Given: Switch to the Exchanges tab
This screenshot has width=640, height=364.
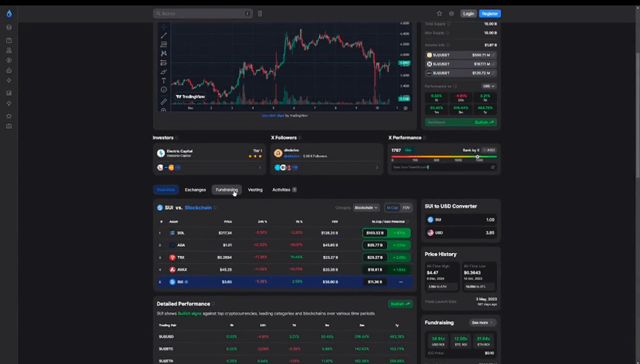Looking at the screenshot, I should tap(195, 190).
